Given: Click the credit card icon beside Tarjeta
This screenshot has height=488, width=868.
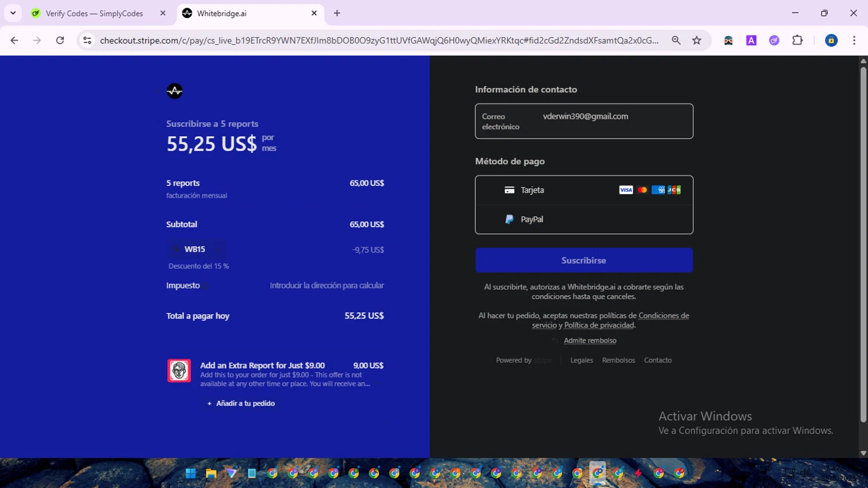Looking at the screenshot, I should click(509, 190).
